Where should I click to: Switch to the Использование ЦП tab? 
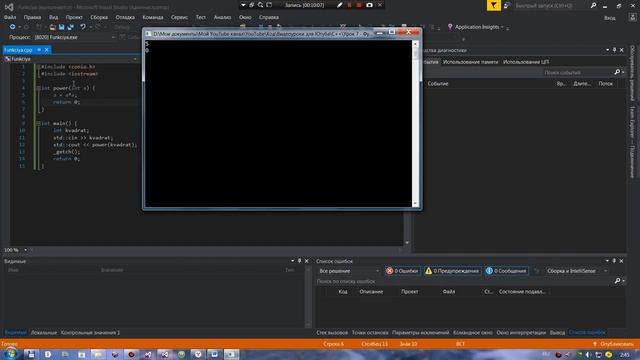pos(526,62)
